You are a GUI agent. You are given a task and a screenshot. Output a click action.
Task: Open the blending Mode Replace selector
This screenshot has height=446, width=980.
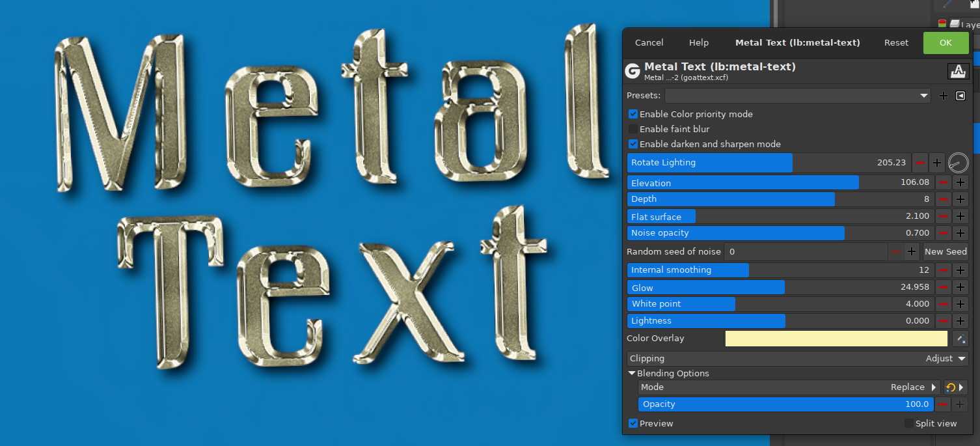[789, 387]
